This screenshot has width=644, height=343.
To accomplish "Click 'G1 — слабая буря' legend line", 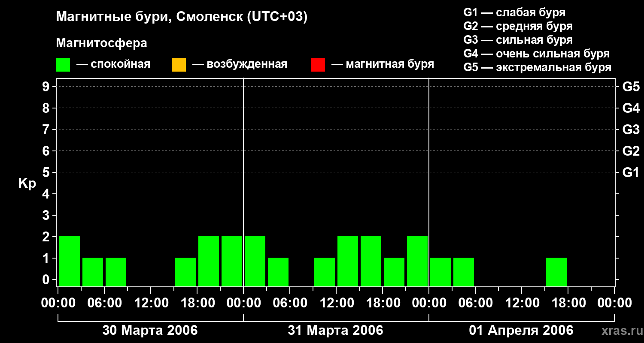I will (x=514, y=12).
